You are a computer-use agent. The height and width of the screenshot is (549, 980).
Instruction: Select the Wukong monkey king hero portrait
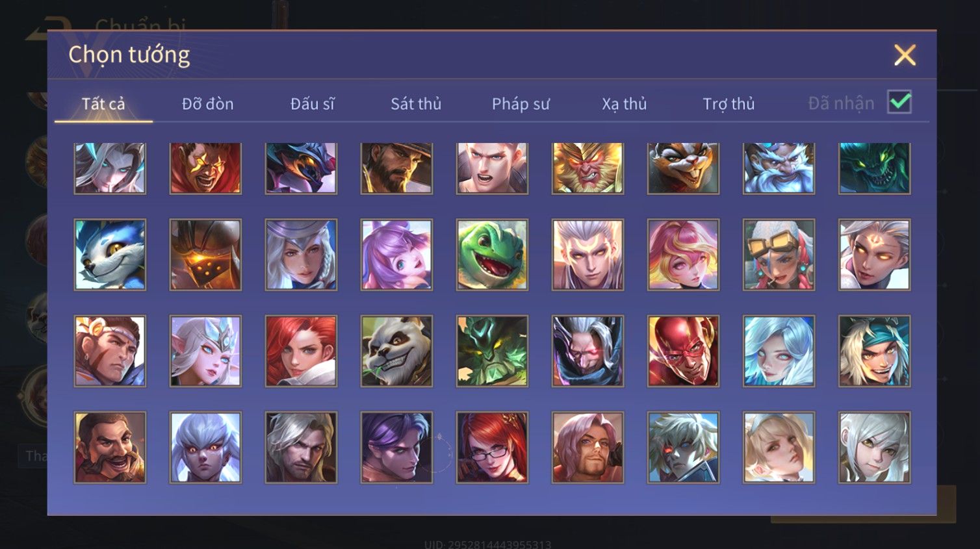[587, 168]
